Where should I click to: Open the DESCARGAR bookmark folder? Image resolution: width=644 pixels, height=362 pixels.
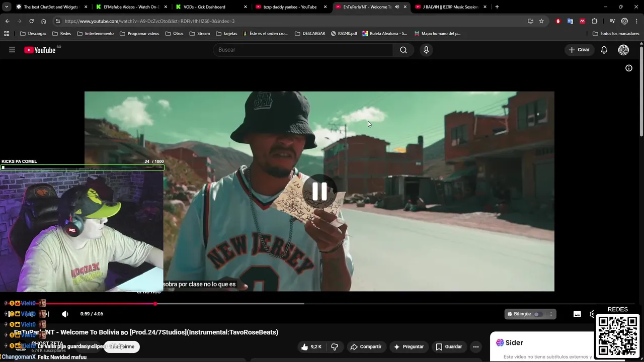coord(310,34)
